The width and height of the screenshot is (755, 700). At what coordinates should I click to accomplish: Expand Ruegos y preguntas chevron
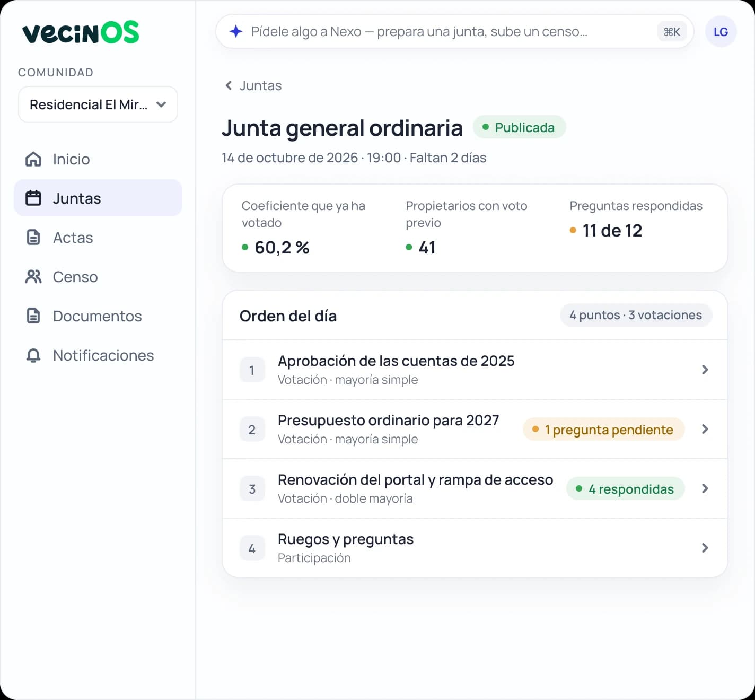tap(705, 548)
